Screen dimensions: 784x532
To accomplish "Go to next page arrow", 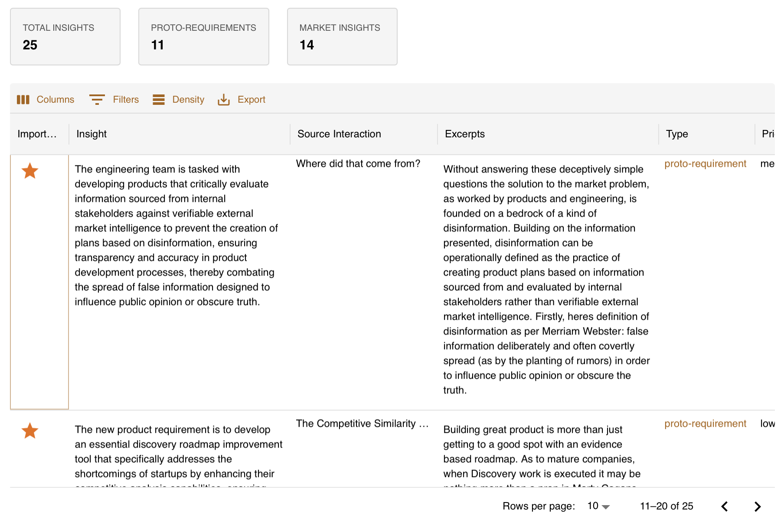I will 757,506.
